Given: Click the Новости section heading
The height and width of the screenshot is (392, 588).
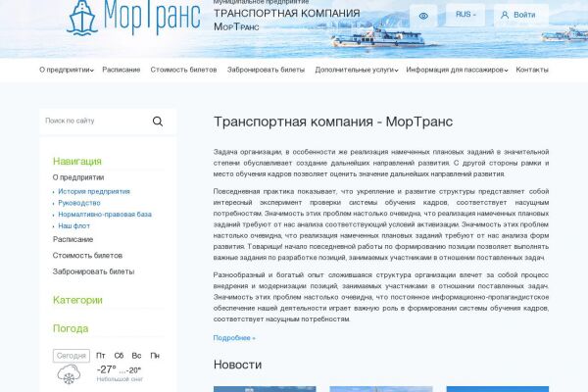Looking at the screenshot, I should tap(237, 365).
